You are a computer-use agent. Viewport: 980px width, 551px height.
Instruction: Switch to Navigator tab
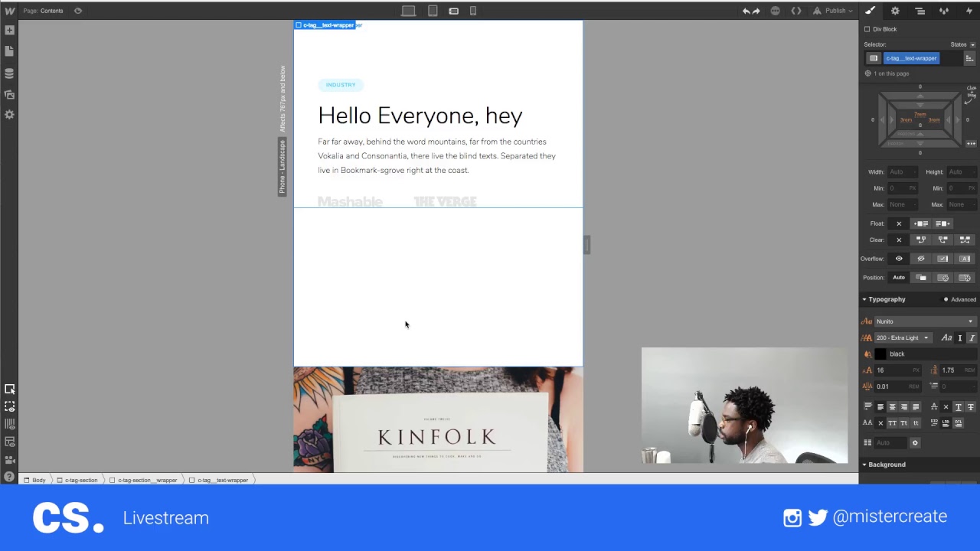[920, 11]
